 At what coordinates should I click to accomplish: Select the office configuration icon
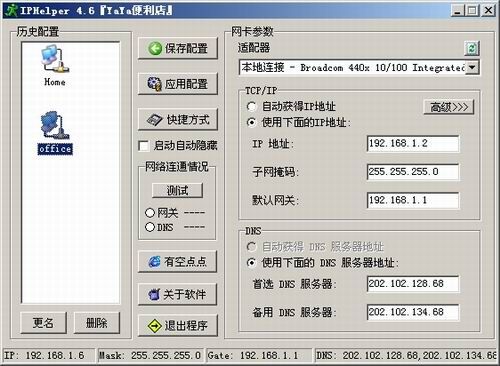55,125
